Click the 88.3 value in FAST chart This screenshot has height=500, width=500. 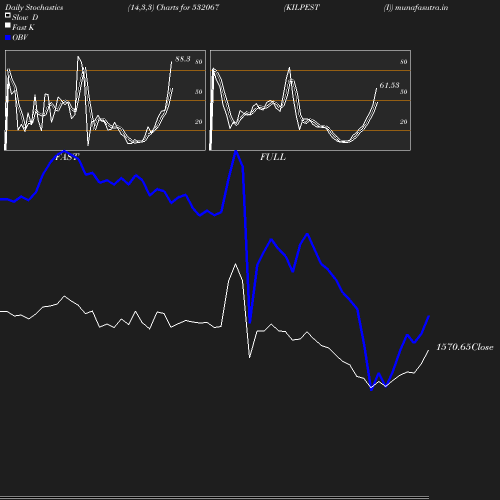click(x=183, y=59)
